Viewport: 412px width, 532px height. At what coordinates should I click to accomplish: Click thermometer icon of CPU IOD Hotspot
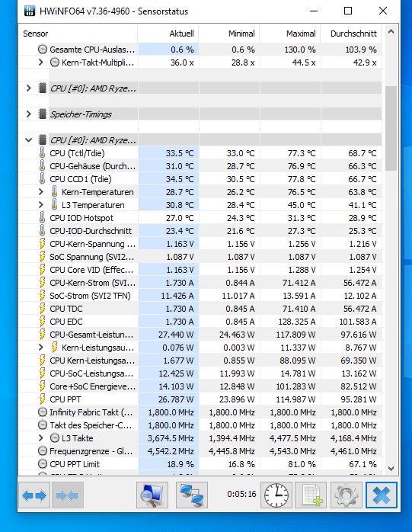[x=42, y=218]
